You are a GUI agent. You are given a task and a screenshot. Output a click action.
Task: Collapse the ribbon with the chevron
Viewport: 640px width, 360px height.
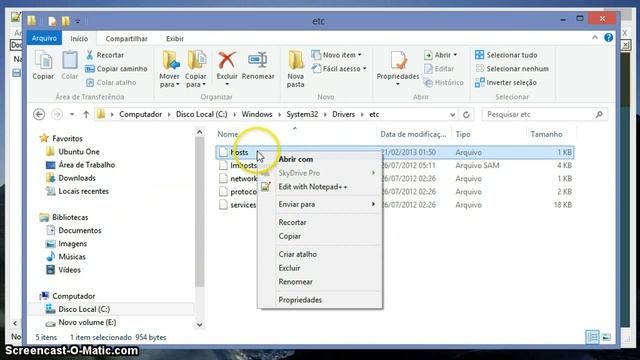pyautogui.click(x=595, y=38)
